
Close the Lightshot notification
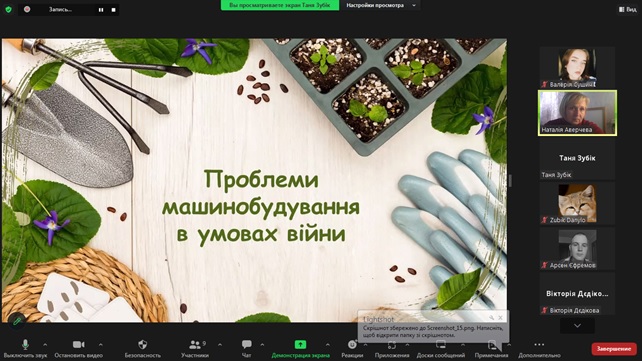click(501, 317)
